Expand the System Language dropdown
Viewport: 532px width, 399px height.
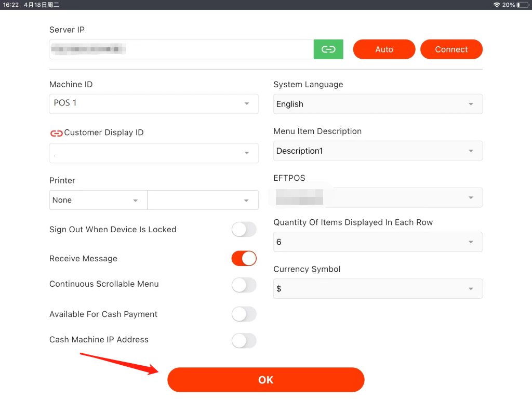pyautogui.click(x=378, y=104)
